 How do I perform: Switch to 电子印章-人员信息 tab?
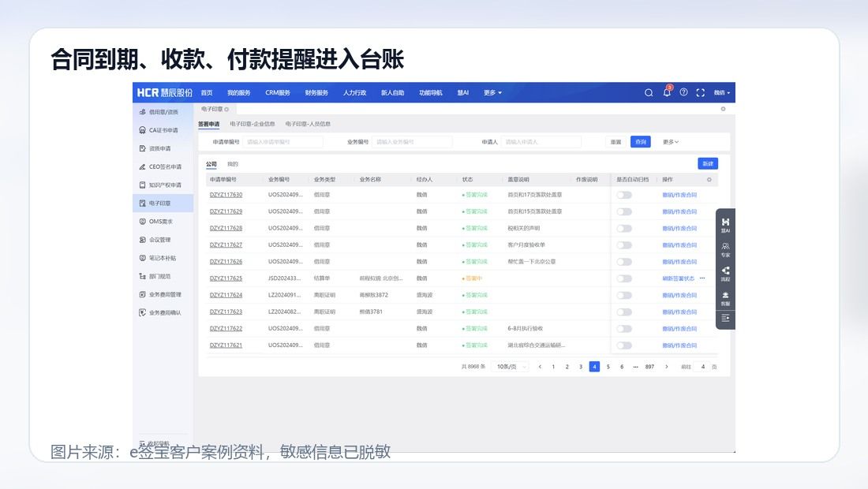tap(308, 124)
